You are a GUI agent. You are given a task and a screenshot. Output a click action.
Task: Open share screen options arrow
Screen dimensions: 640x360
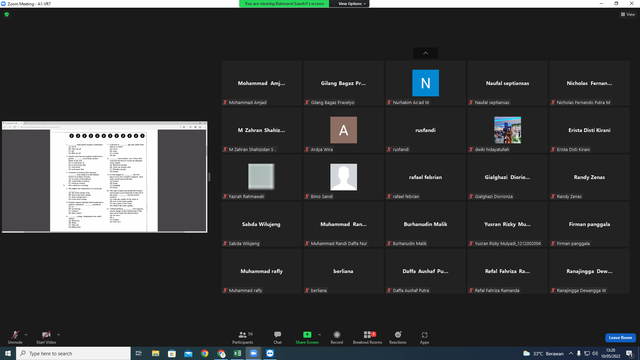pyautogui.click(x=320, y=335)
